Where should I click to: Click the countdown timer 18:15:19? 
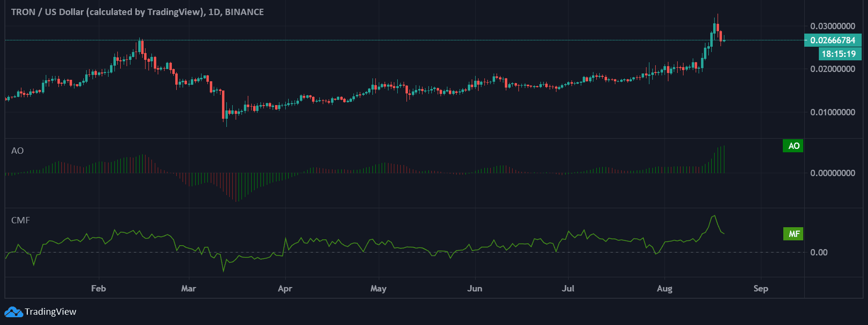839,54
